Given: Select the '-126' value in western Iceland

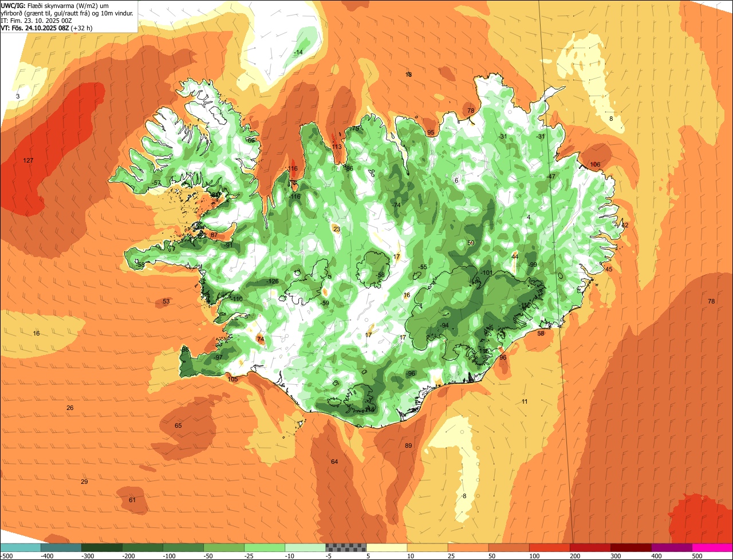Looking at the screenshot, I should (273, 281).
